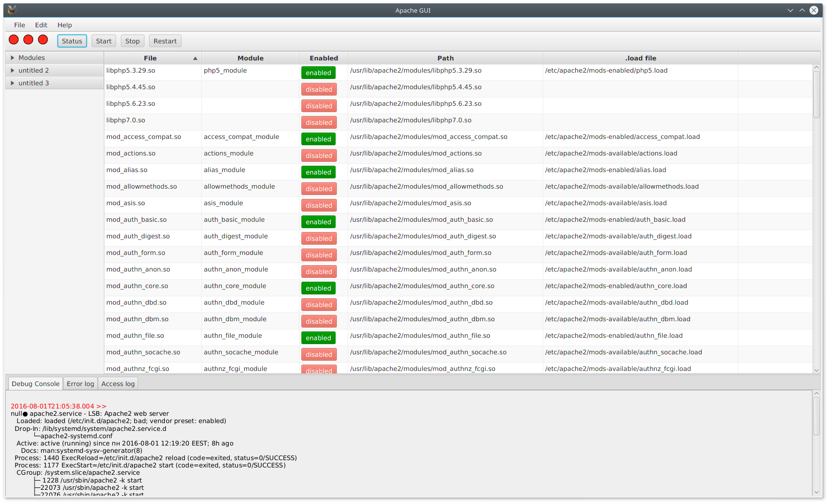This screenshot has width=829, height=504.
Task: Click the Status button
Action: (x=72, y=41)
